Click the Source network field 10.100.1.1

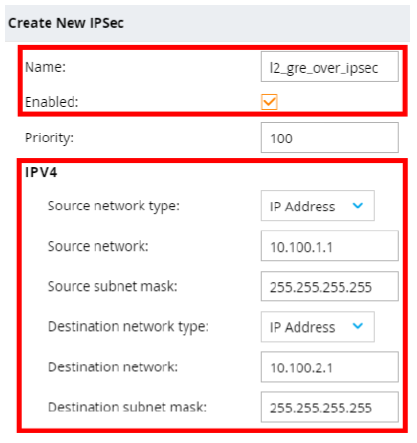(x=329, y=246)
